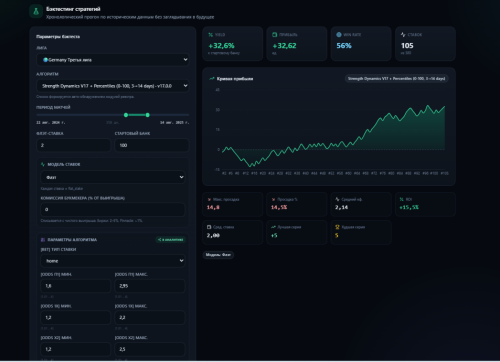Click the Strength Dynamics badge above the chart
This screenshot has width=500, height=362.
click(x=396, y=79)
